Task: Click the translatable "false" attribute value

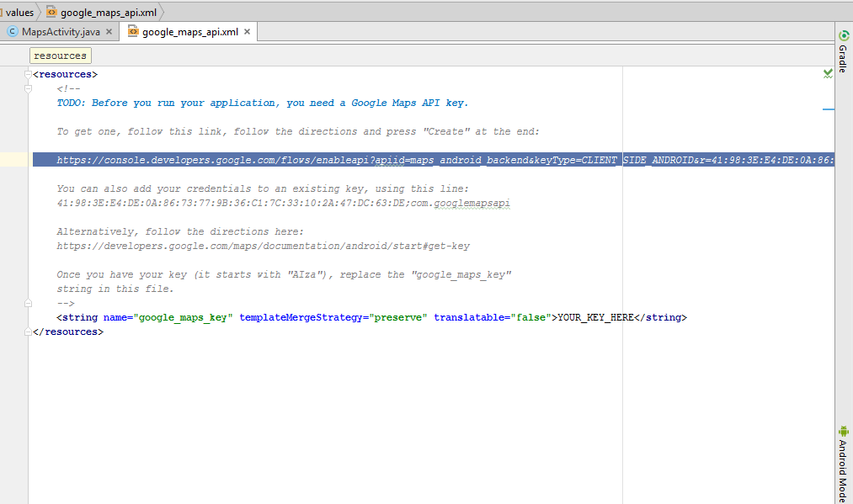Action: coord(531,317)
